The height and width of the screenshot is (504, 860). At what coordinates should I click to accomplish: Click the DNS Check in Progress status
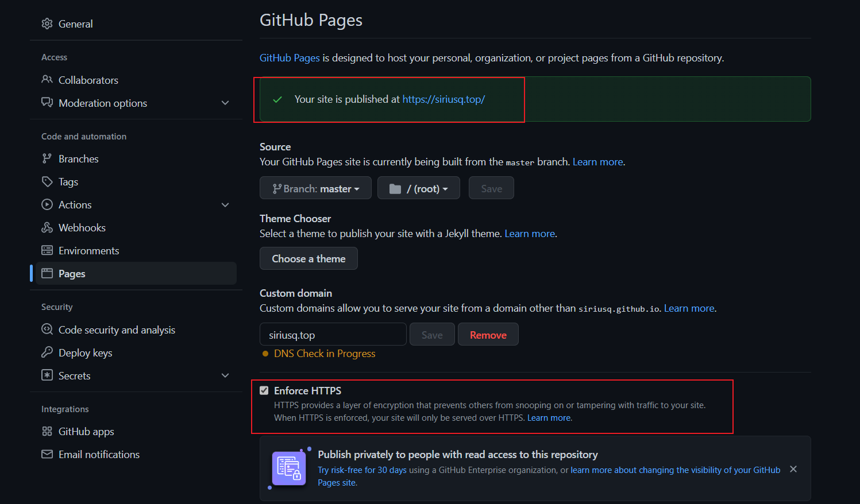click(x=325, y=354)
